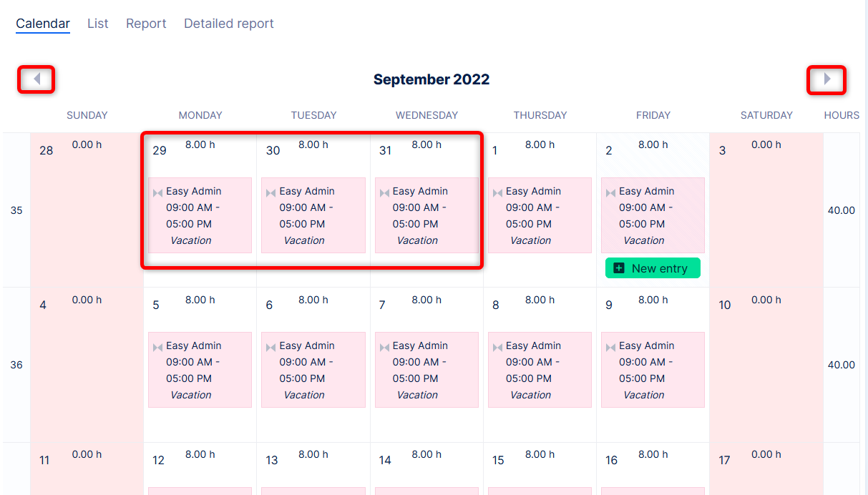Switch to the List tab
The width and height of the screenshot is (868, 495).
98,24
